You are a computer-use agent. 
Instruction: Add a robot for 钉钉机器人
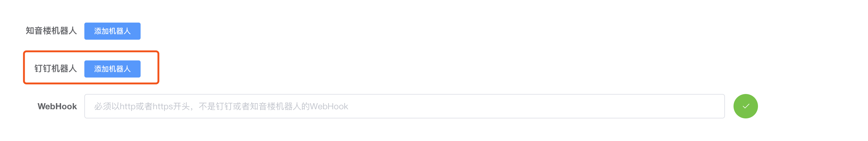(x=112, y=69)
